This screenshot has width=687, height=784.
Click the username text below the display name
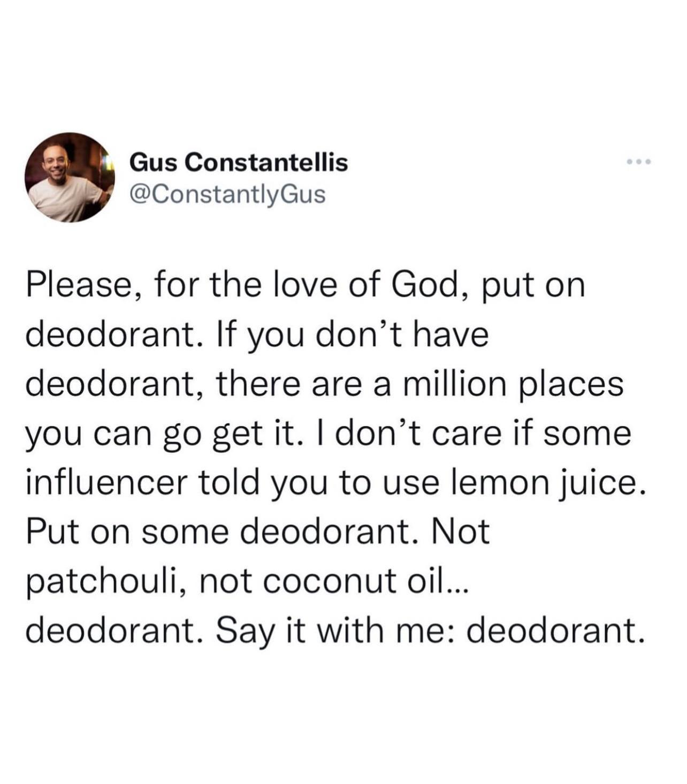(227, 196)
